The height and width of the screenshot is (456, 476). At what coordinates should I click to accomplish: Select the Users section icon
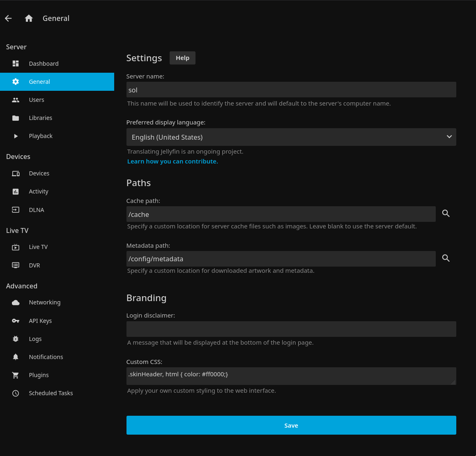click(x=15, y=100)
